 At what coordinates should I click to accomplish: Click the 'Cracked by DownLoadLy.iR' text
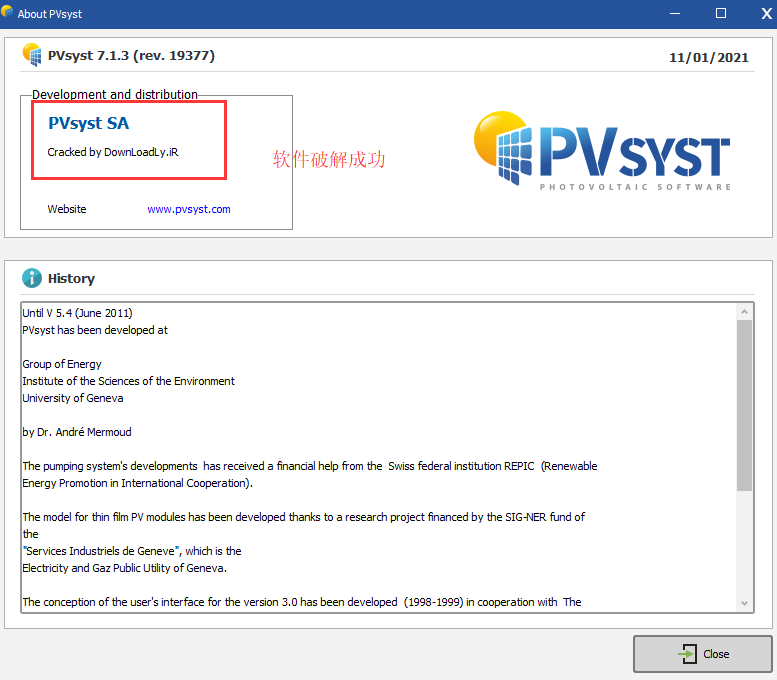(113, 152)
